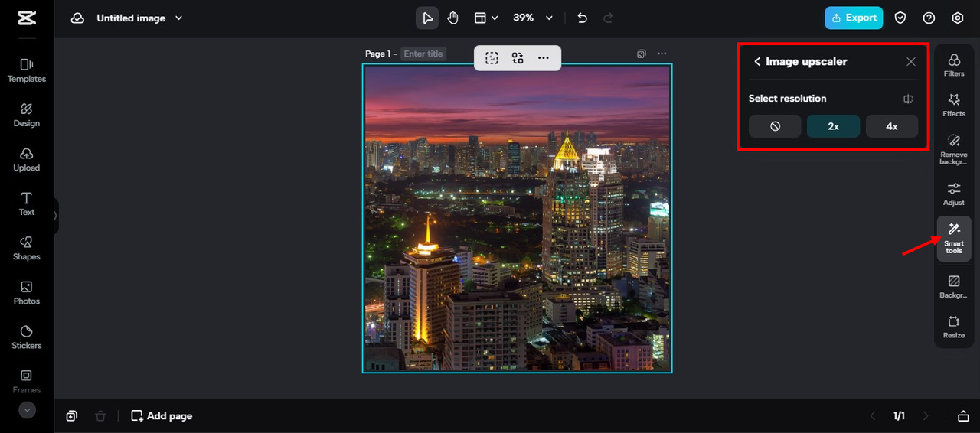
Task: Go to next page arrow
Action: click(925, 416)
